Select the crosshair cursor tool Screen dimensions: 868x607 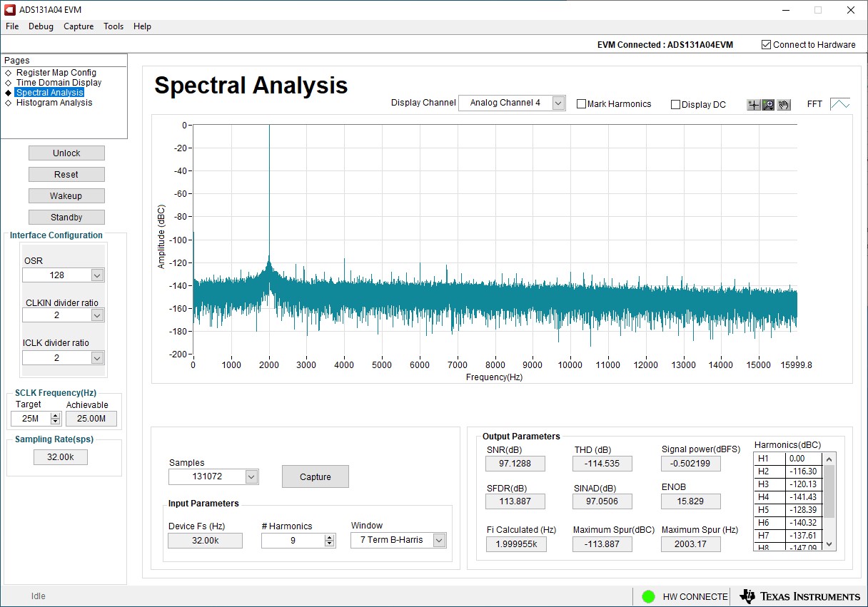753,105
